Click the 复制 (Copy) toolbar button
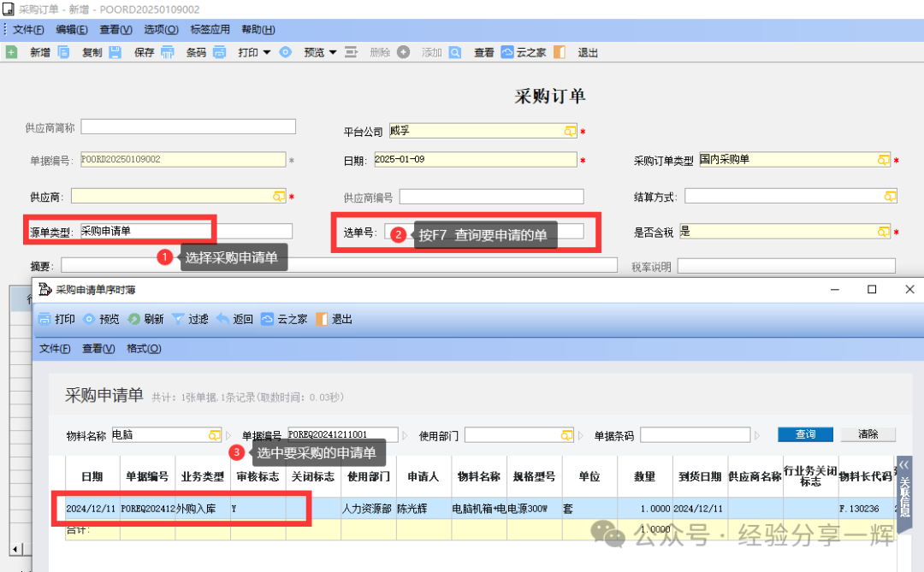 click(x=92, y=52)
